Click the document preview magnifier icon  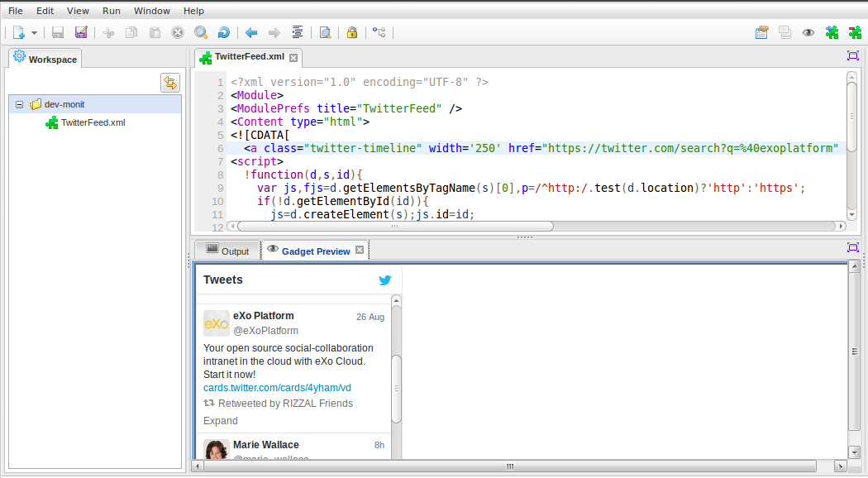[326, 33]
